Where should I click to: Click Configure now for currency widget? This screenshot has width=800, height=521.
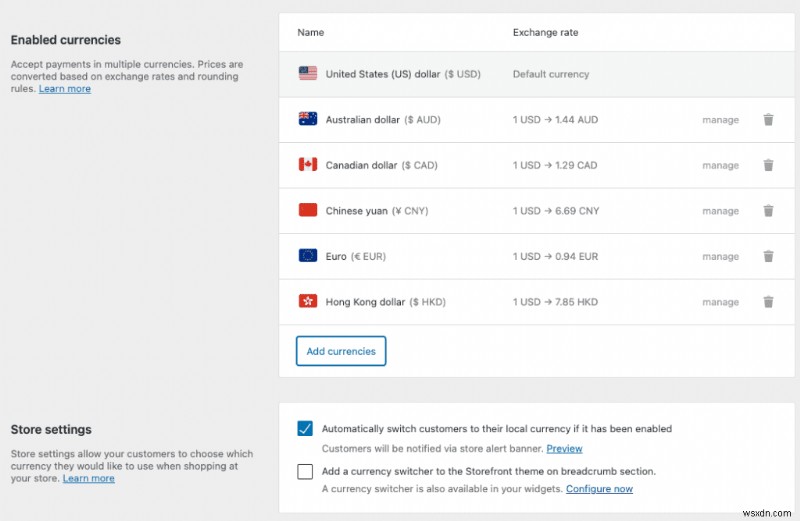(x=599, y=489)
